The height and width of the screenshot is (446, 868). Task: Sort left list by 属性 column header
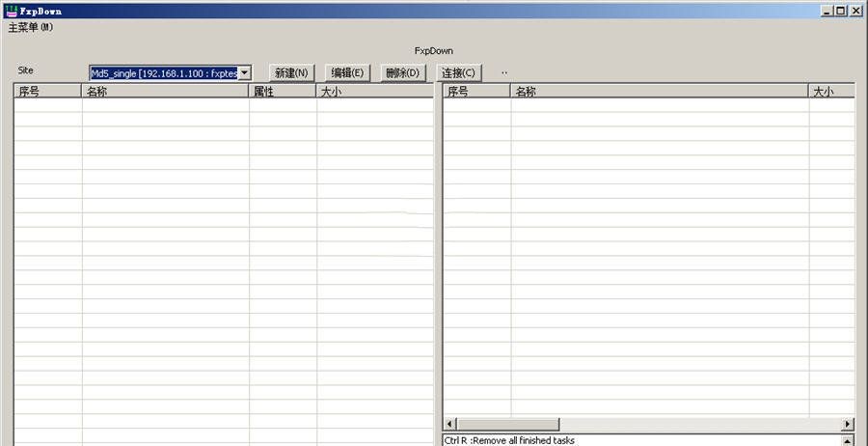click(x=283, y=92)
